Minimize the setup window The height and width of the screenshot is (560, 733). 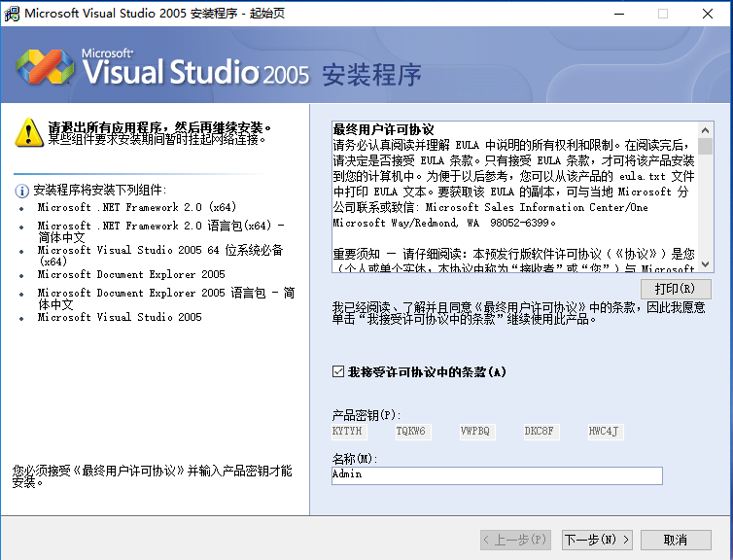(619, 14)
